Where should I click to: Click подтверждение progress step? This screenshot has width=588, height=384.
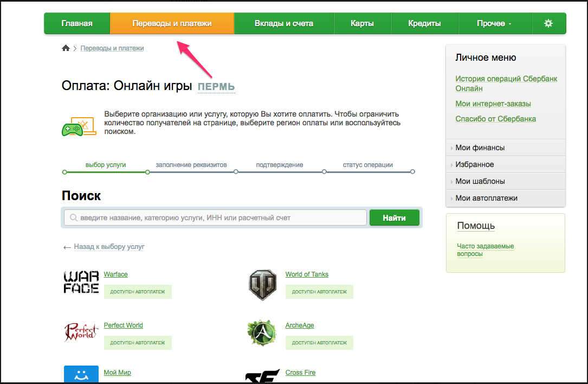(280, 165)
